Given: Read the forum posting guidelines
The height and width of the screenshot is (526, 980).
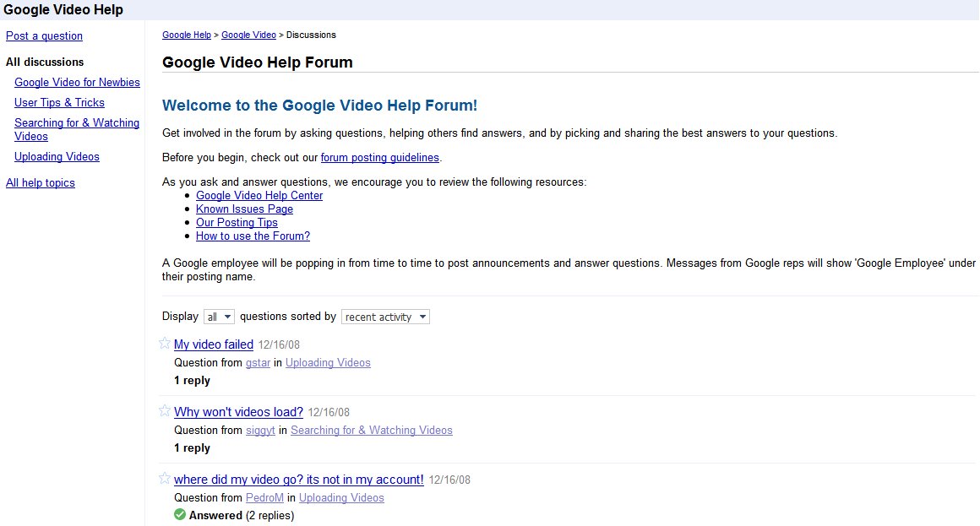Looking at the screenshot, I should (x=380, y=158).
